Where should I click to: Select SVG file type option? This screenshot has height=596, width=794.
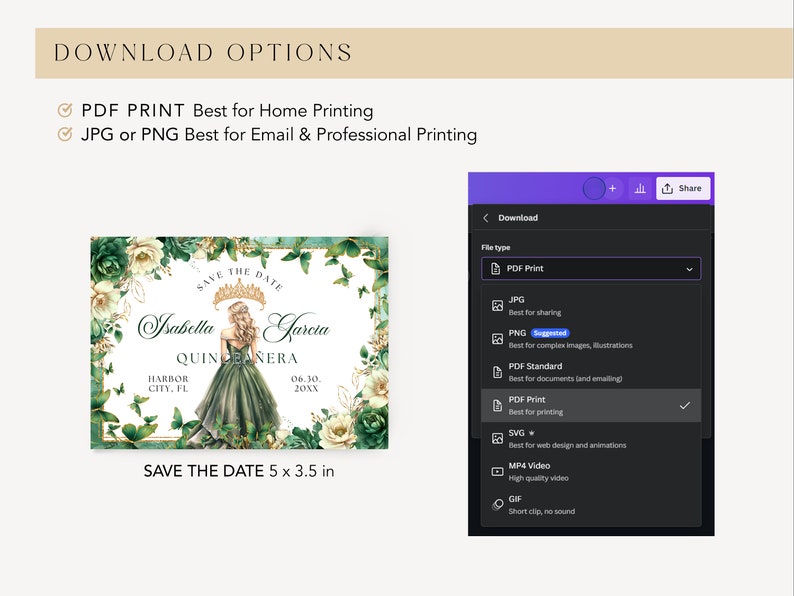coord(591,439)
